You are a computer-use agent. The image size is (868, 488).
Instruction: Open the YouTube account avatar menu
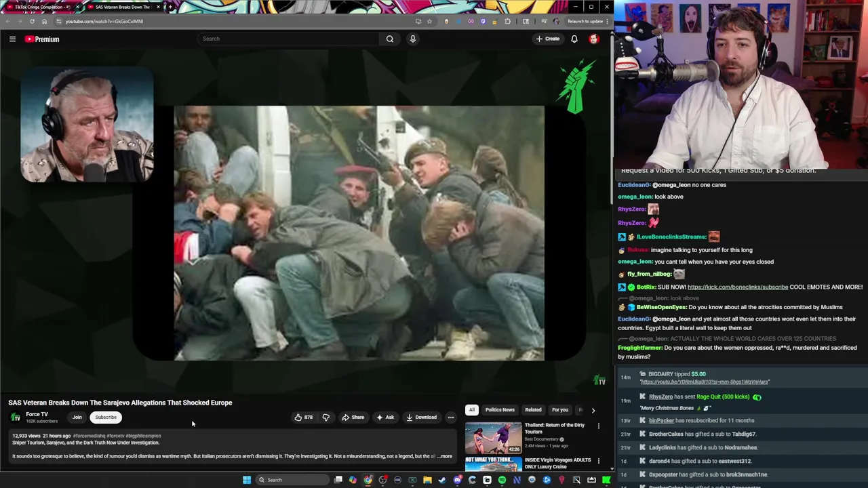(x=594, y=39)
